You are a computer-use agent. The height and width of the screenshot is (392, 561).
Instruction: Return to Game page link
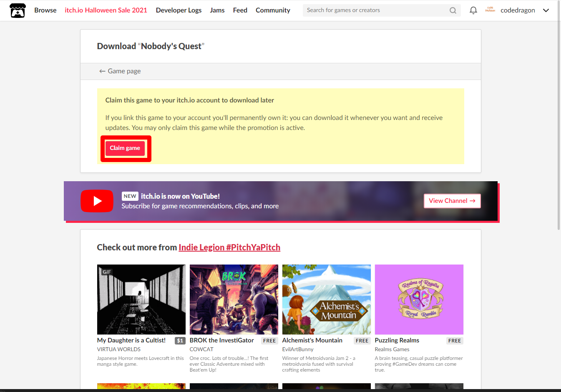pos(120,71)
